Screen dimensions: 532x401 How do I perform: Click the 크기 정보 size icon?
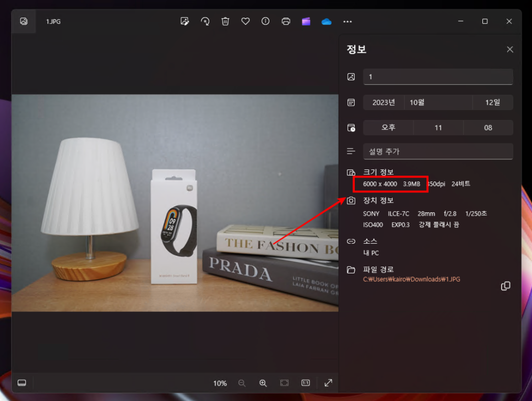pos(351,173)
